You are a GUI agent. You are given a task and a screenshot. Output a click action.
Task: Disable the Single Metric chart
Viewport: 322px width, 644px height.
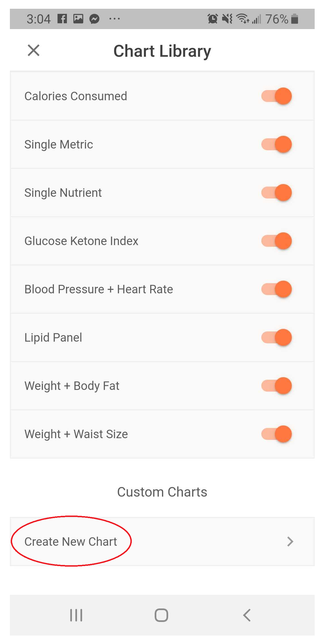pos(276,144)
